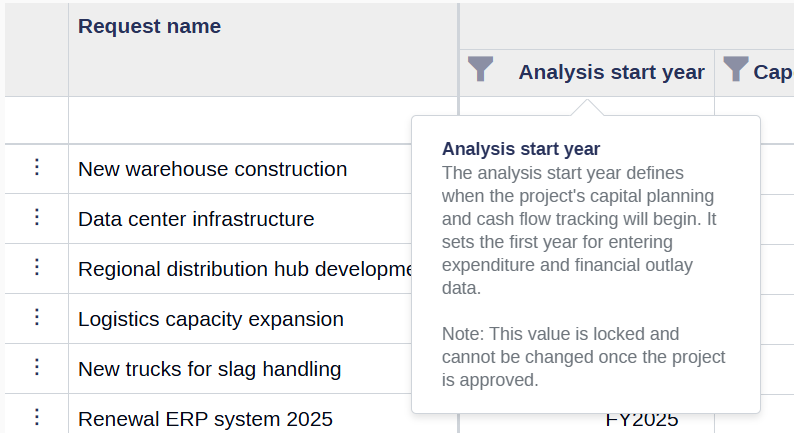
Task: Click the Request name column header
Action: (x=149, y=26)
